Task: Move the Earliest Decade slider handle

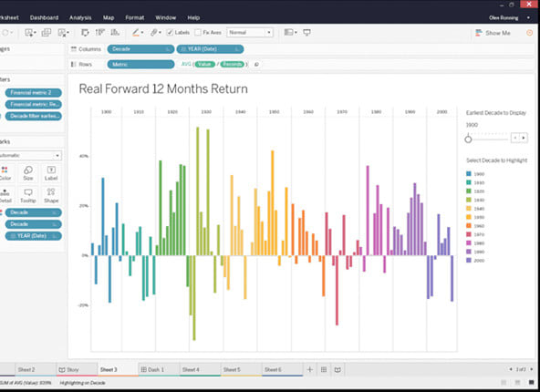Action: coord(468,139)
